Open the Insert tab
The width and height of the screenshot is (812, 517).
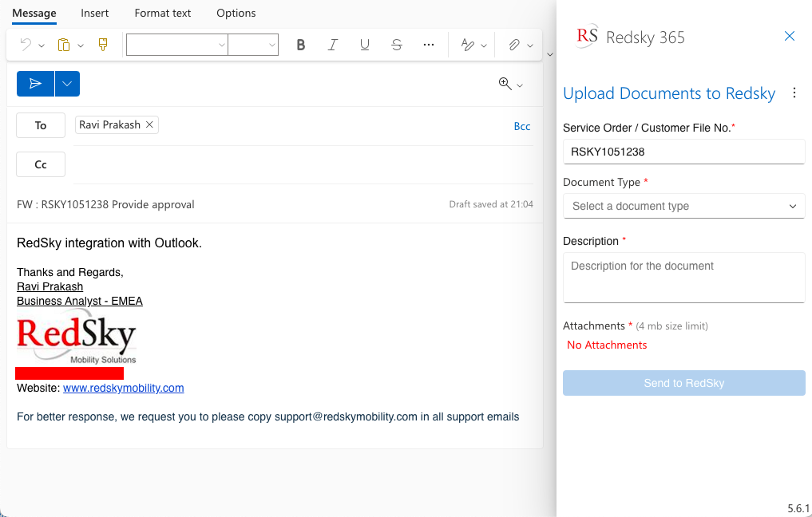click(95, 13)
